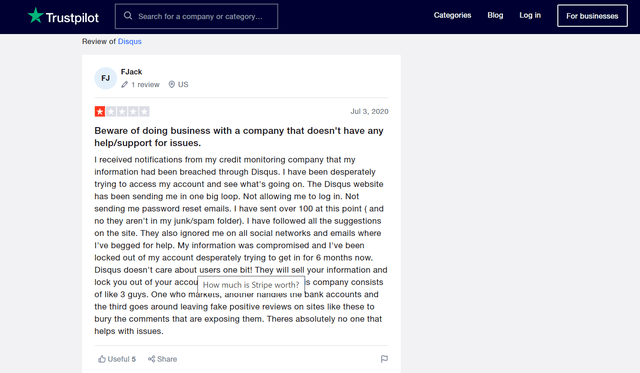
Task: Click the one-star rating image
Action: point(122,111)
